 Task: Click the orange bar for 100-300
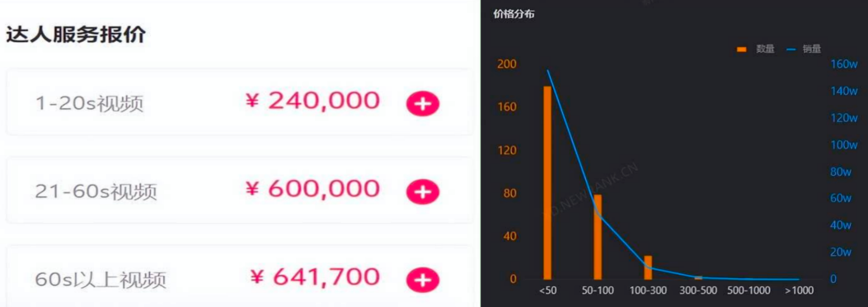[x=648, y=267]
